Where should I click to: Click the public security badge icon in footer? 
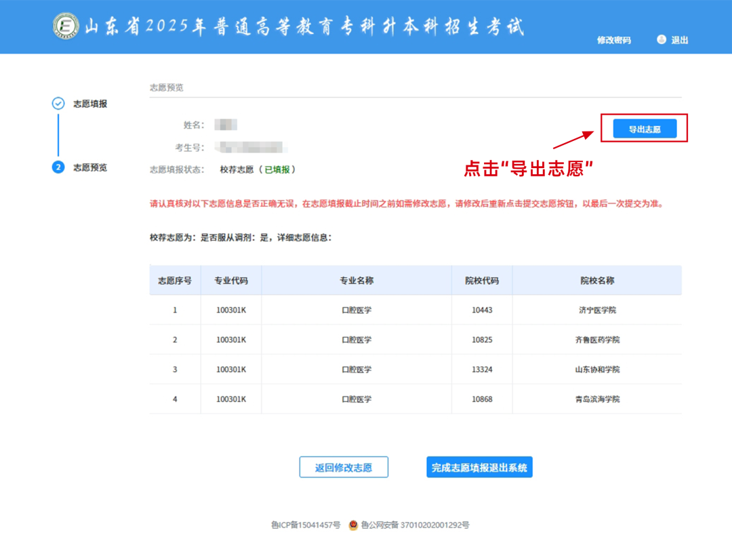tap(355, 524)
